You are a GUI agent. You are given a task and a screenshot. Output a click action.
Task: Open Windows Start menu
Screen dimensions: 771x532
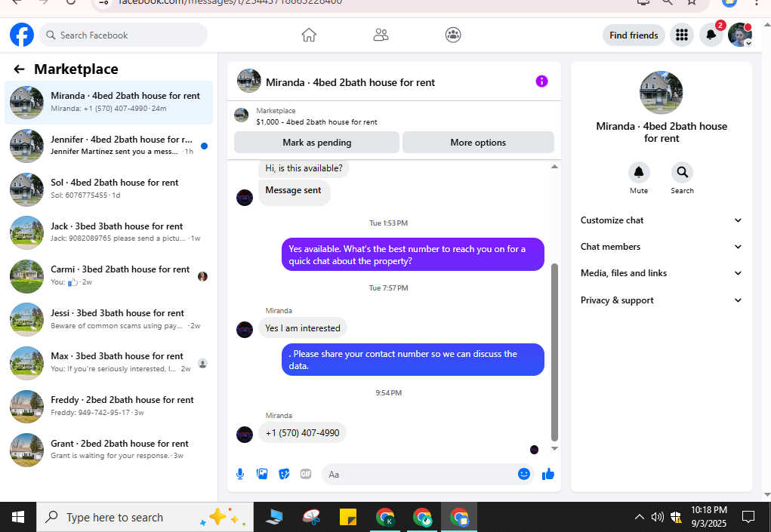(x=18, y=517)
